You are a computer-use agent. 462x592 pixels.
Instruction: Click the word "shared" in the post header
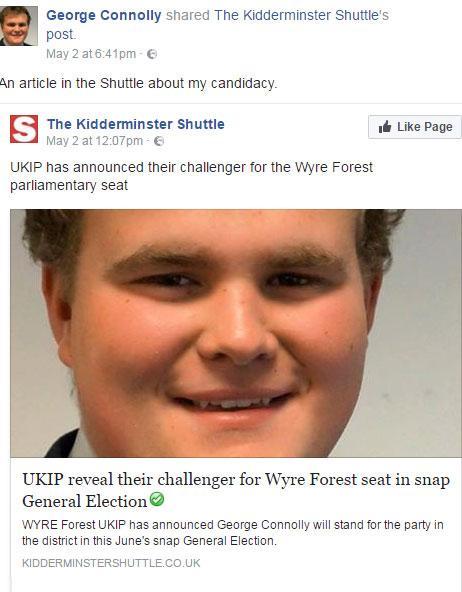click(188, 15)
